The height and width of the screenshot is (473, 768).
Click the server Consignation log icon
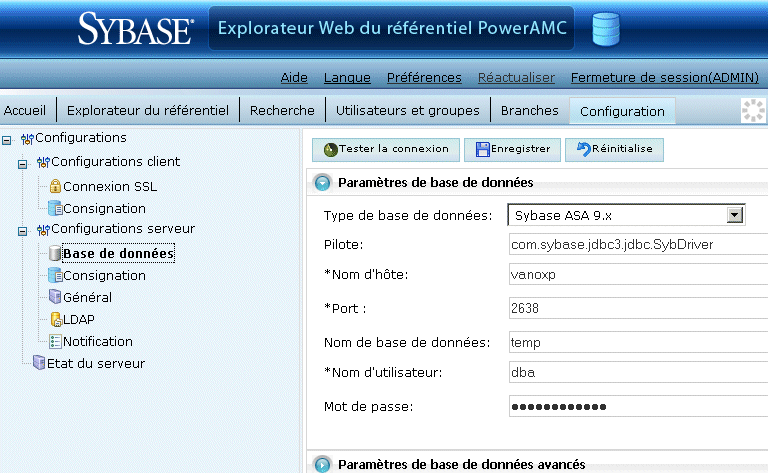(55, 275)
